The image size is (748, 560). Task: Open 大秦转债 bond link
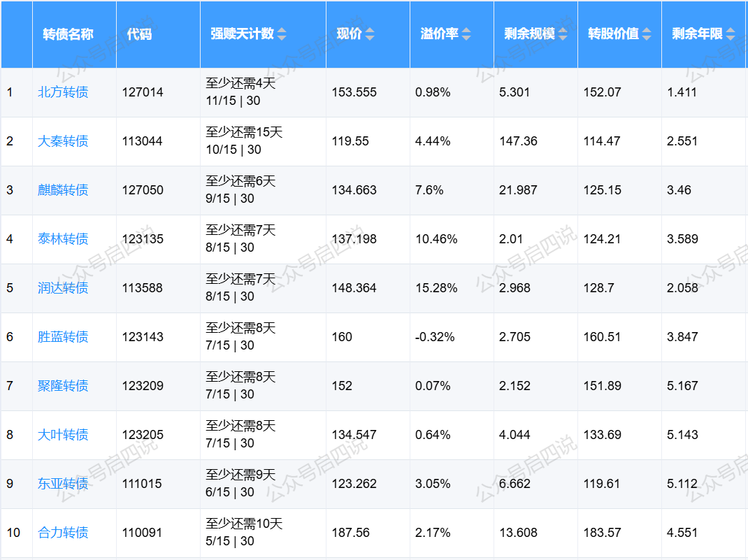click(63, 141)
